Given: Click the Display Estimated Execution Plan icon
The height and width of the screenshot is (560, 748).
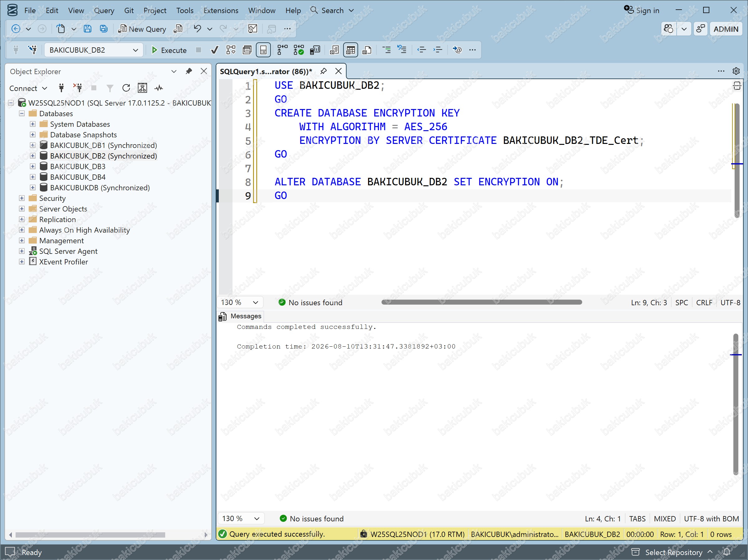Looking at the screenshot, I should pyautogui.click(x=231, y=50).
